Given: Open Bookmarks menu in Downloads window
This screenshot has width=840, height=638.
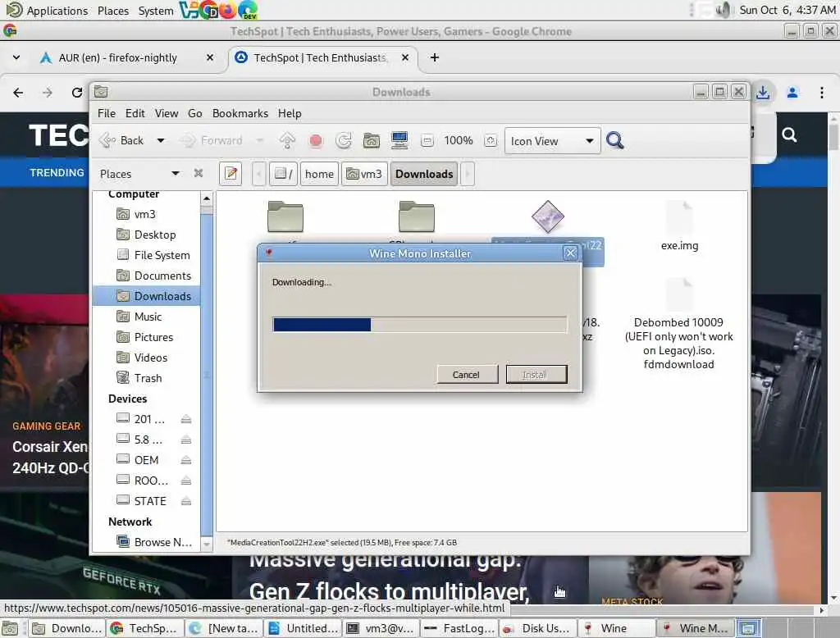Looking at the screenshot, I should (x=240, y=113).
